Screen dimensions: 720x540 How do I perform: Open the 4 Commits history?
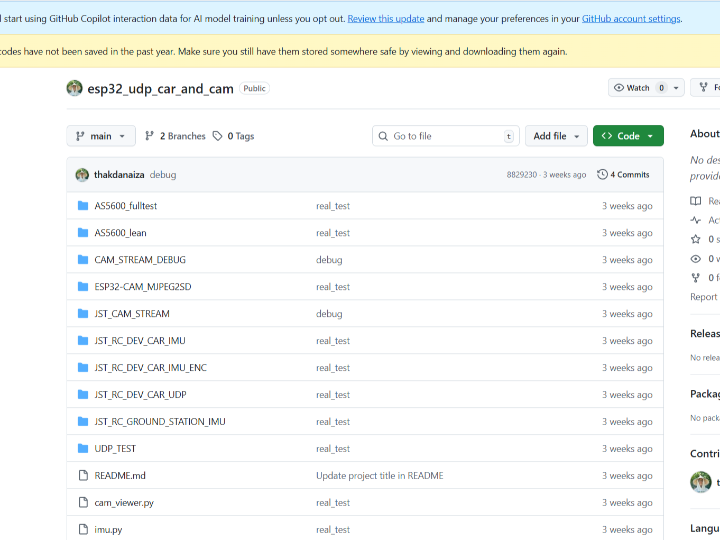pyautogui.click(x=623, y=175)
